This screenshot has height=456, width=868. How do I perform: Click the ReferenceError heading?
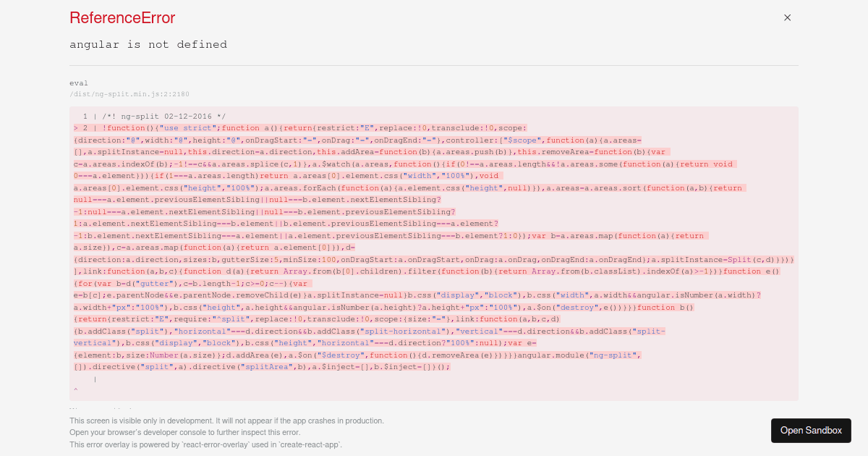122,17
